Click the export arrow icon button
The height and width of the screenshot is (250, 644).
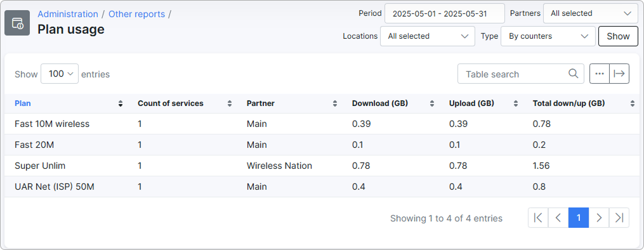tap(619, 74)
